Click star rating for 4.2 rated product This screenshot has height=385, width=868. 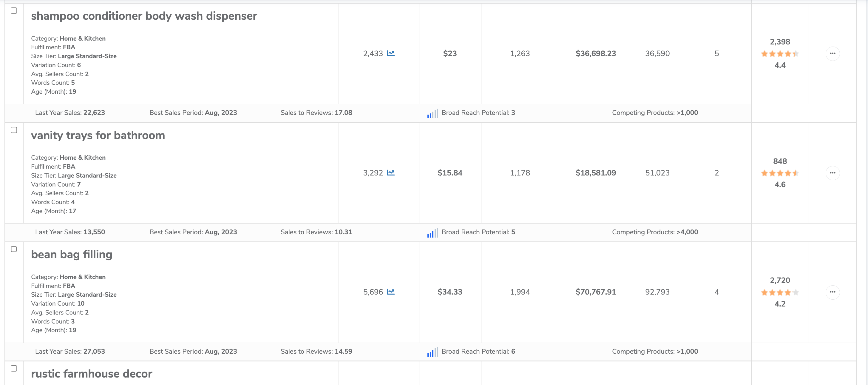coord(780,292)
